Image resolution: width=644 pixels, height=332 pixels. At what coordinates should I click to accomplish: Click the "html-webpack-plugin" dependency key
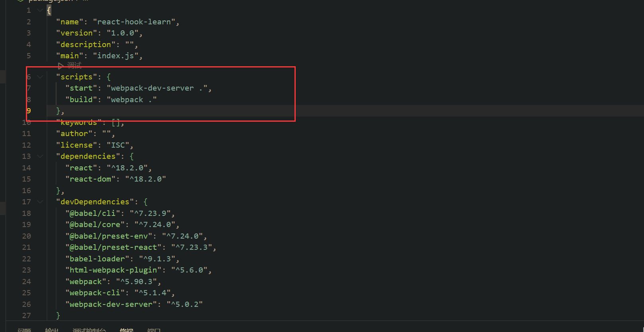point(113,270)
